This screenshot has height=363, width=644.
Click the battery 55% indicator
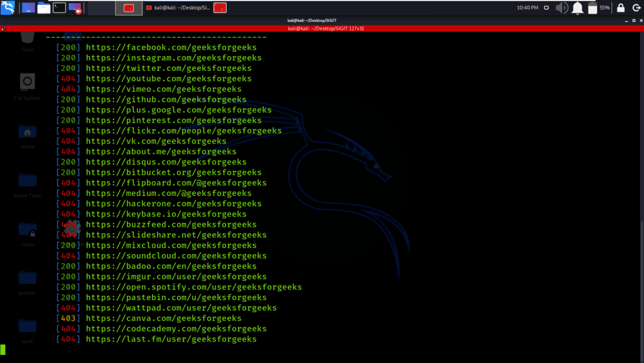point(599,8)
